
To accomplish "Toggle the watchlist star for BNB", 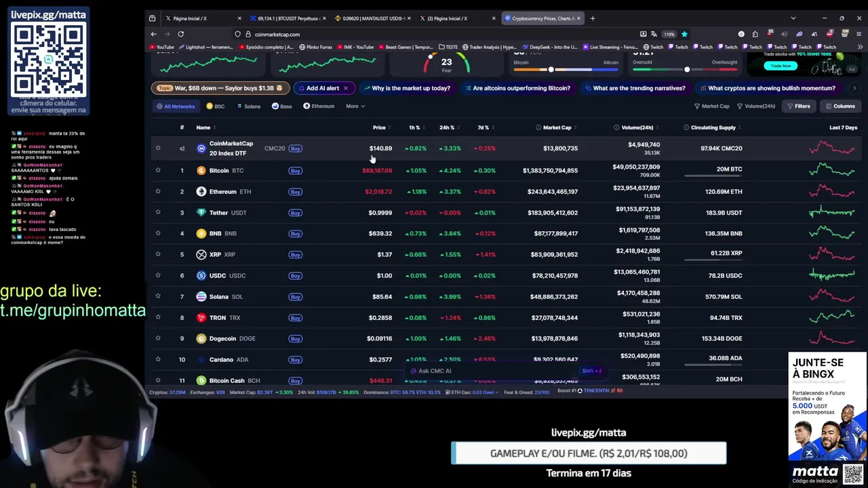I will pos(158,233).
